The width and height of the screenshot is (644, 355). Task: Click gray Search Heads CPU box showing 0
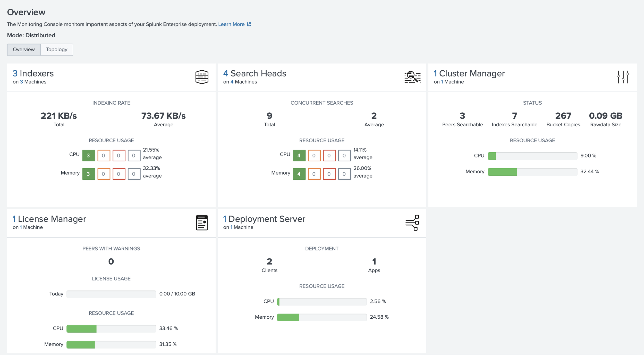(x=344, y=155)
